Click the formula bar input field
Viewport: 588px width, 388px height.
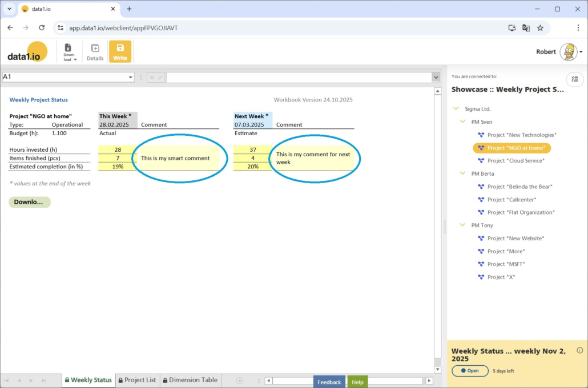pyautogui.click(x=299, y=78)
